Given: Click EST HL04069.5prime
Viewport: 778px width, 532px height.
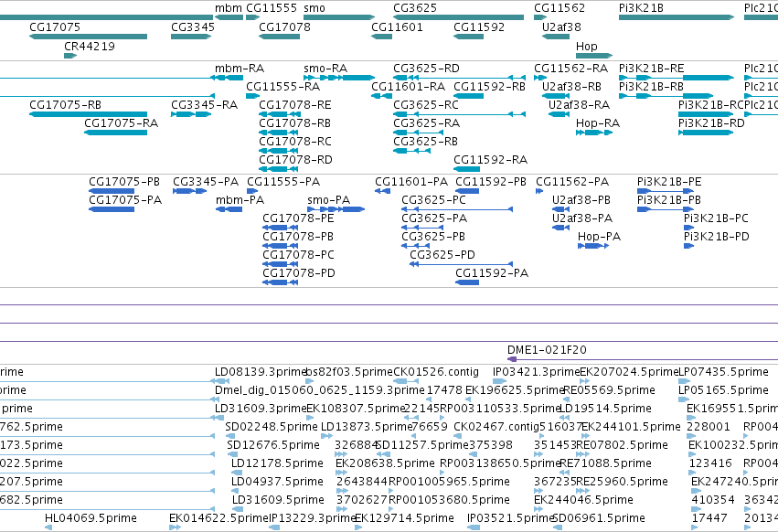Looking at the screenshot, I should (x=48, y=527).
